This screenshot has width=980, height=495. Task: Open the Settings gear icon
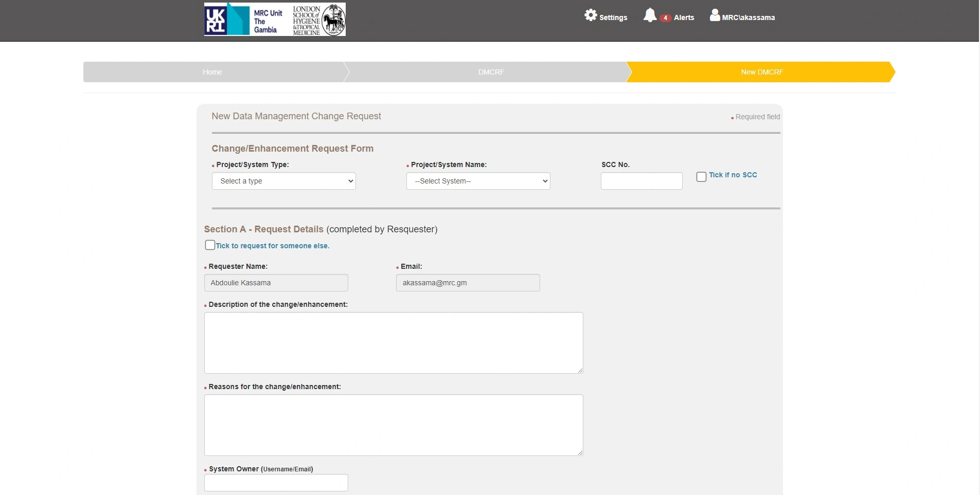pos(590,15)
